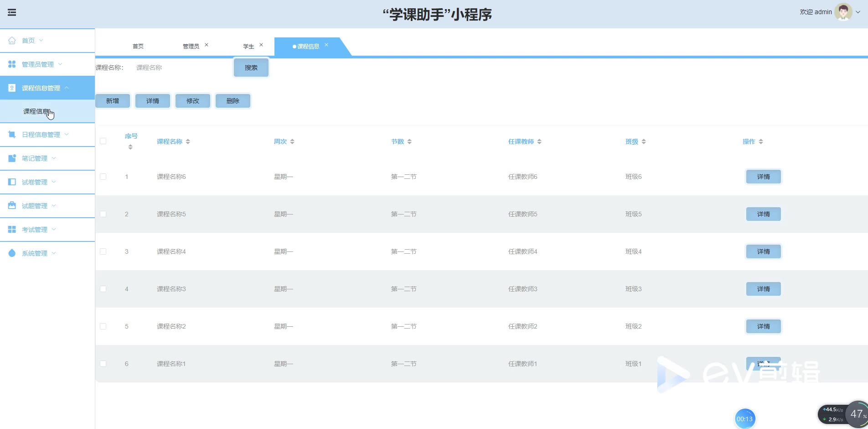
Task: Expand the 管理员管理 sidebar menu
Action: (60, 64)
